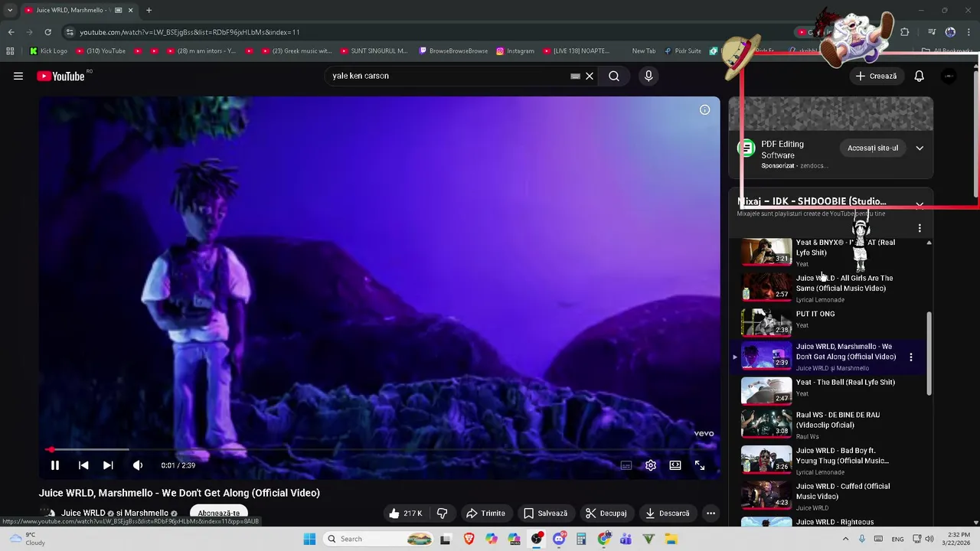Open a new browser tab

[149, 10]
